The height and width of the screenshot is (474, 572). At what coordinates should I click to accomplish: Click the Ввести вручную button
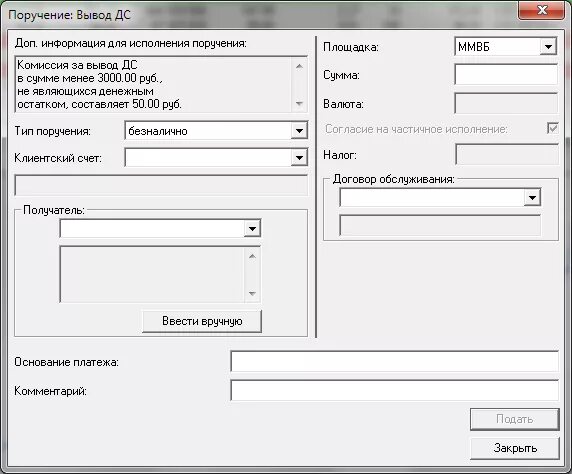point(202,321)
